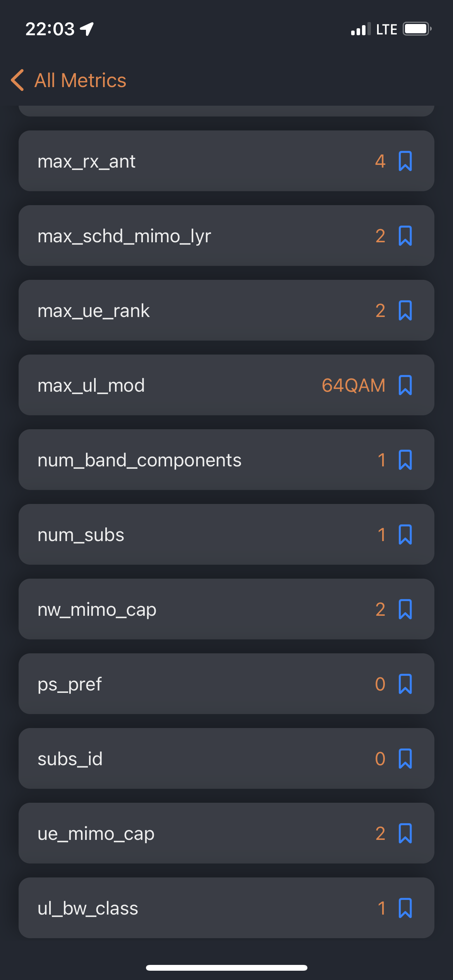This screenshot has height=980, width=453.
Task: Bookmark the nw_mimo_cap metric
Action: 405,609
